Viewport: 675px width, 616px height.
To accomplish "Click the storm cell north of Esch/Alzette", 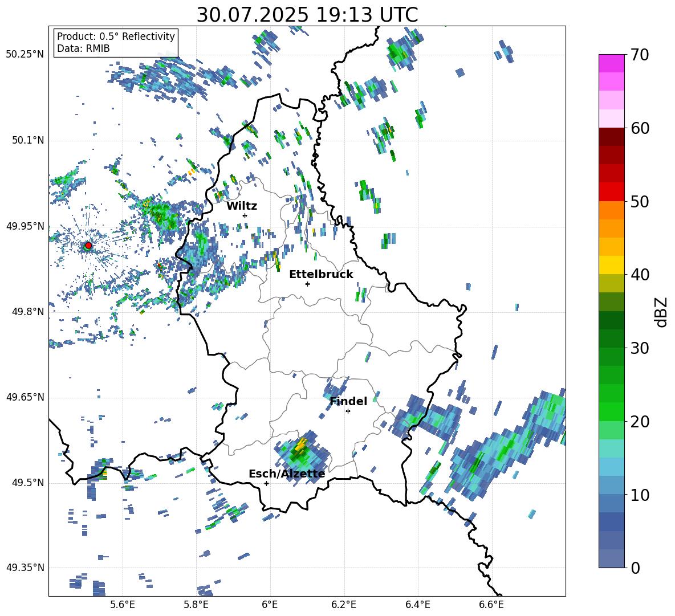I will (x=302, y=457).
